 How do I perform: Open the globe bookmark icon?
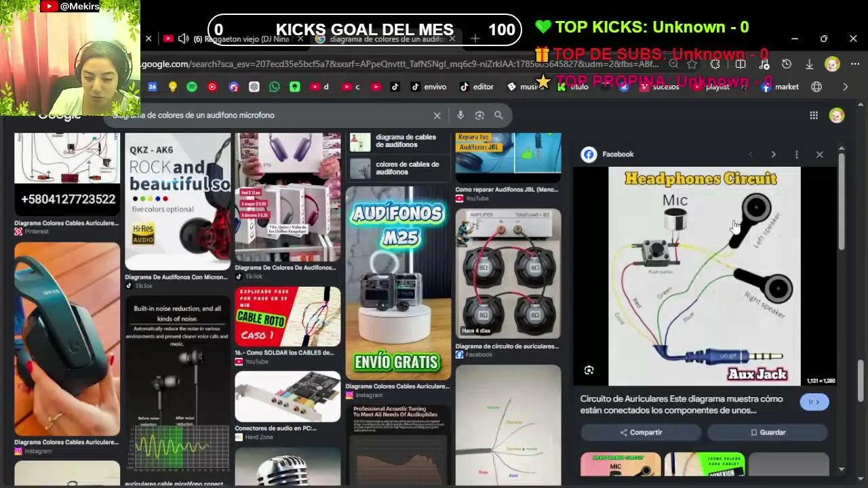(x=816, y=87)
